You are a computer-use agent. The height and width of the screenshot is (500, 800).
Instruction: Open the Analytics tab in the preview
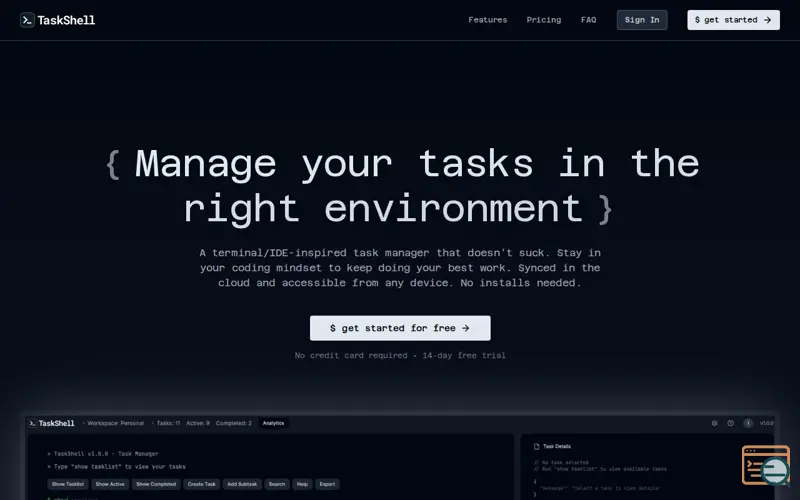273,423
